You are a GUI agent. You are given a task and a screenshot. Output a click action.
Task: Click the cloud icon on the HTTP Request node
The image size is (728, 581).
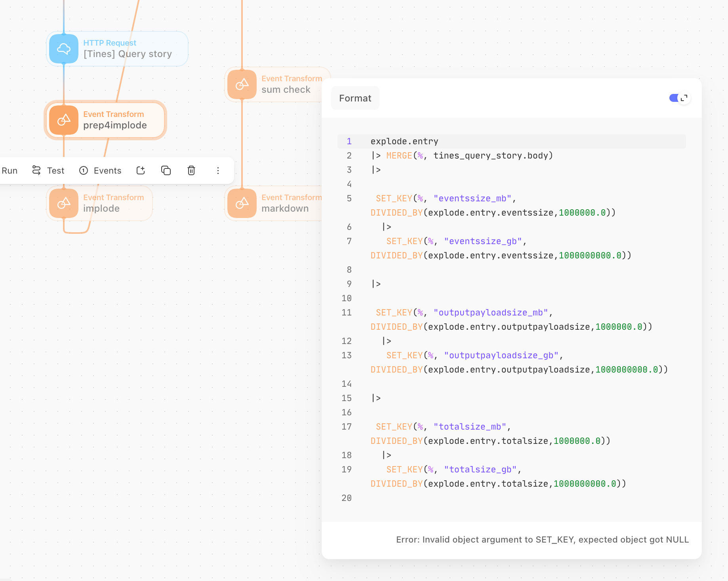click(x=63, y=49)
